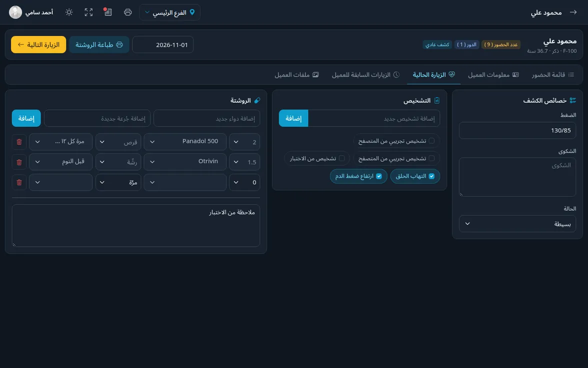Open the مرّة dose dropdown in third row
This screenshot has height=368, width=588.
click(x=118, y=182)
